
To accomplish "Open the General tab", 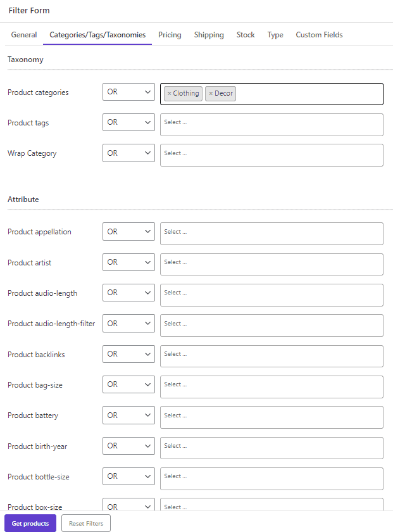I will [x=24, y=35].
